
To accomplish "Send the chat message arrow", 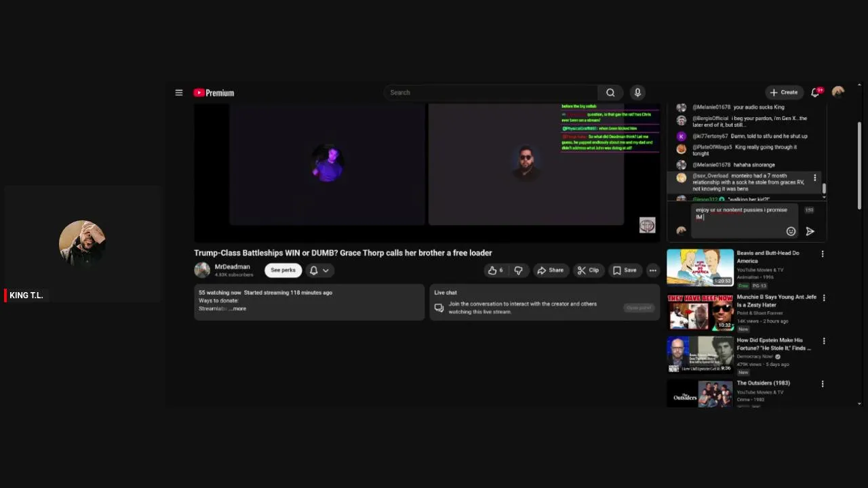I will pyautogui.click(x=810, y=231).
